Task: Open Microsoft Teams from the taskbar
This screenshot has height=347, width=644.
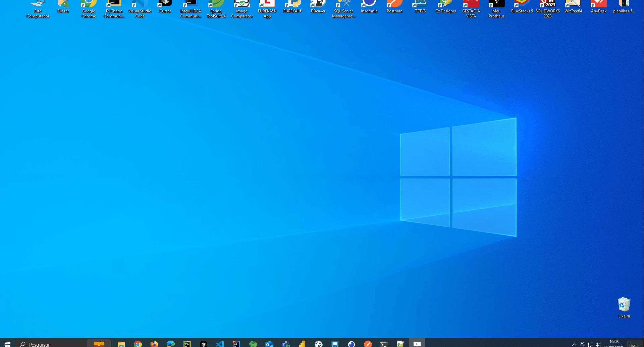Action: (x=285, y=344)
